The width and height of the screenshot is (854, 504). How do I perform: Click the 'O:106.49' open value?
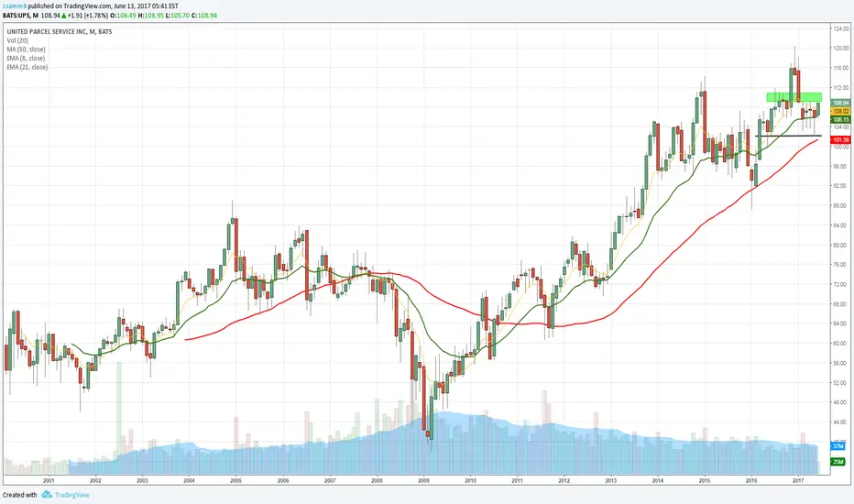(123, 16)
